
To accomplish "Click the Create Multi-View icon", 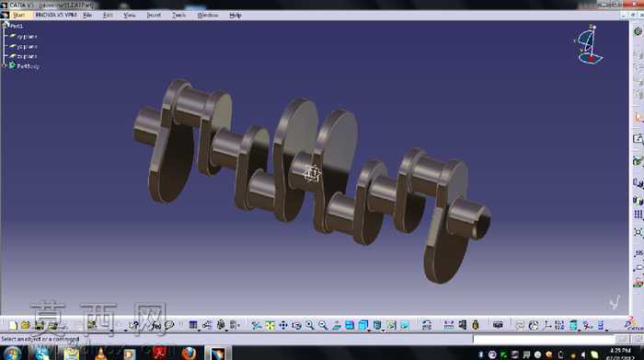I will tap(350, 326).
